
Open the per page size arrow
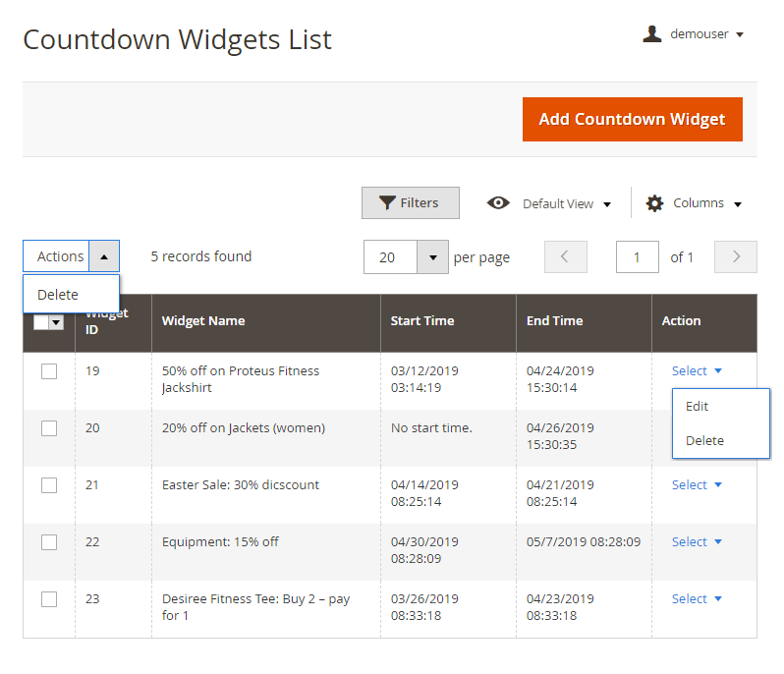point(432,257)
